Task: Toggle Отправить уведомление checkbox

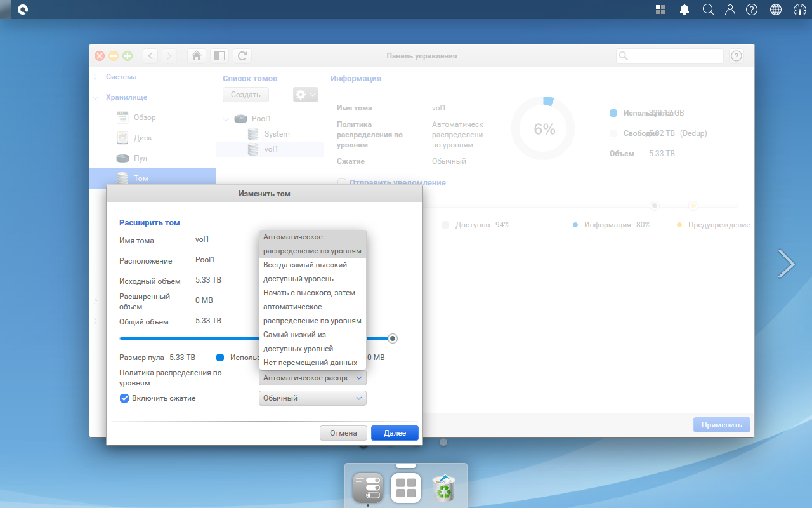Action: click(x=342, y=182)
